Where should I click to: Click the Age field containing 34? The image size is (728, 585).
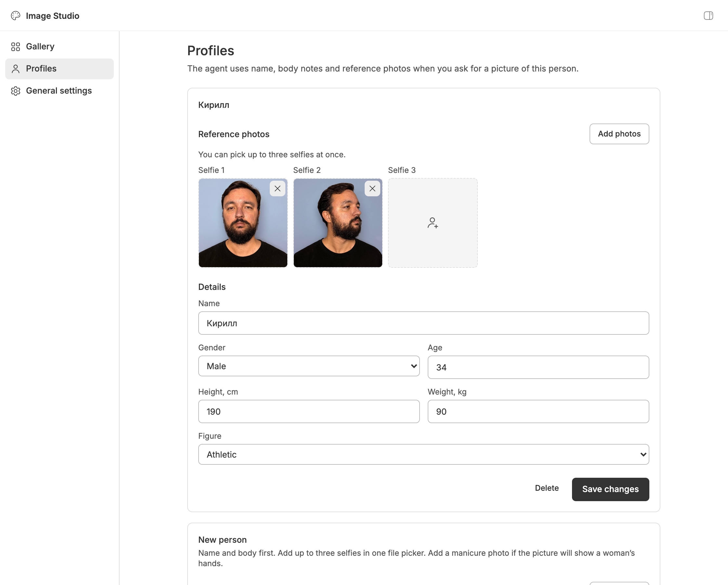coord(538,367)
